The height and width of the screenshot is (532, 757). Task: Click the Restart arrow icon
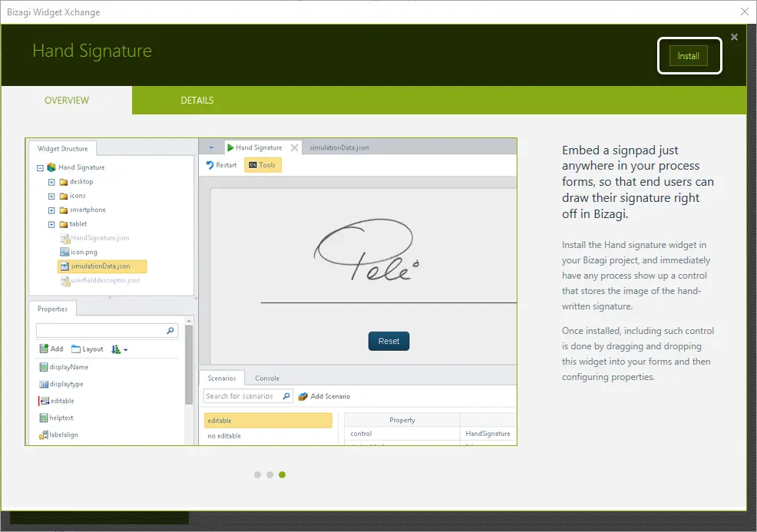[x=210, y=165]
